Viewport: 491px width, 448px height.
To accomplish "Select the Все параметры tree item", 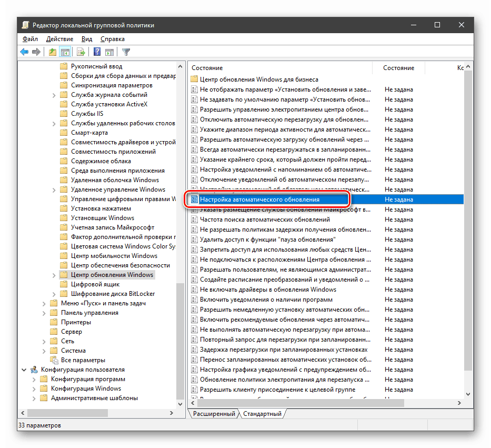I will point(83,360).
